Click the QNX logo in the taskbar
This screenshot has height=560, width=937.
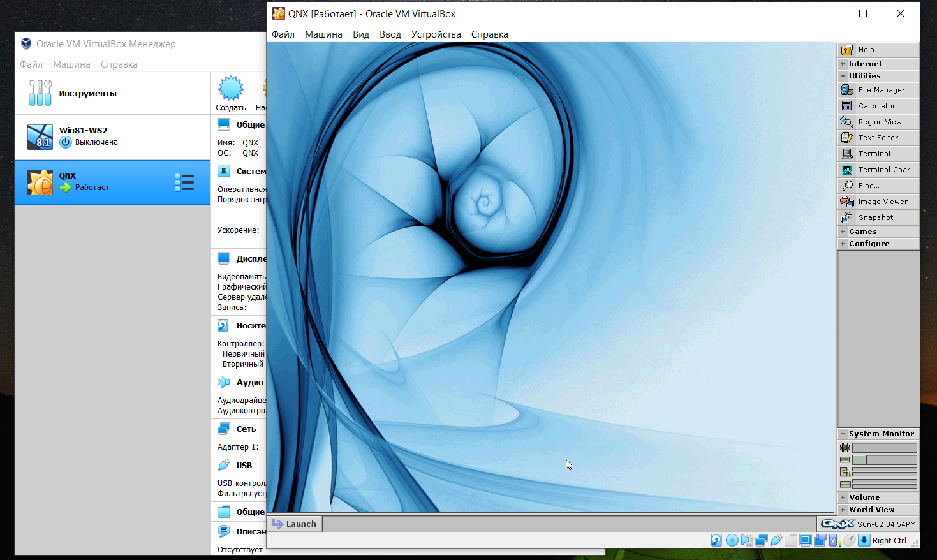pyautogui.click(x=837, y=524)
